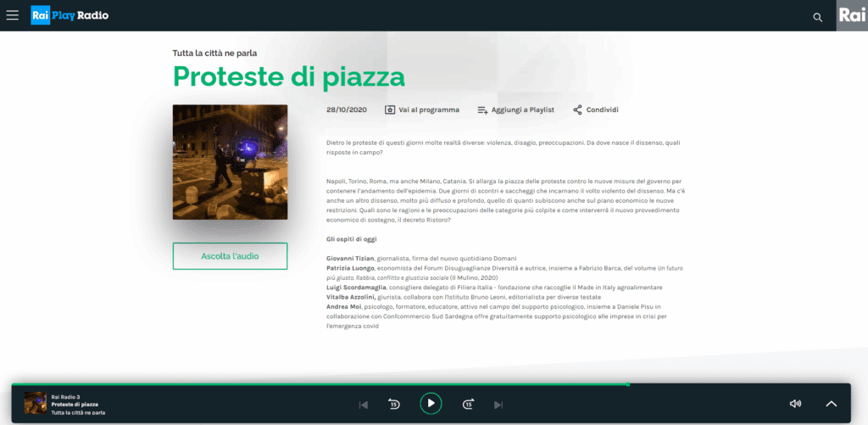Viewport: 868px width, 425px height.
Task: Click the RaiPlay Radio logo
Action: [70, 15]
